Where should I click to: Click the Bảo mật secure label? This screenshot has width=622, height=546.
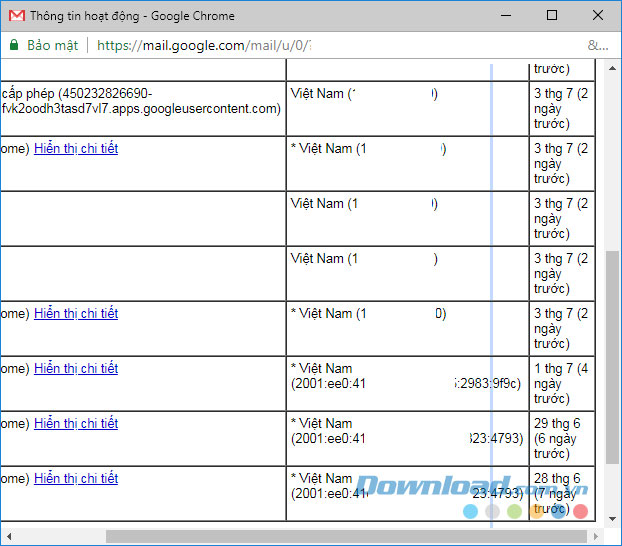pos(52,45)
